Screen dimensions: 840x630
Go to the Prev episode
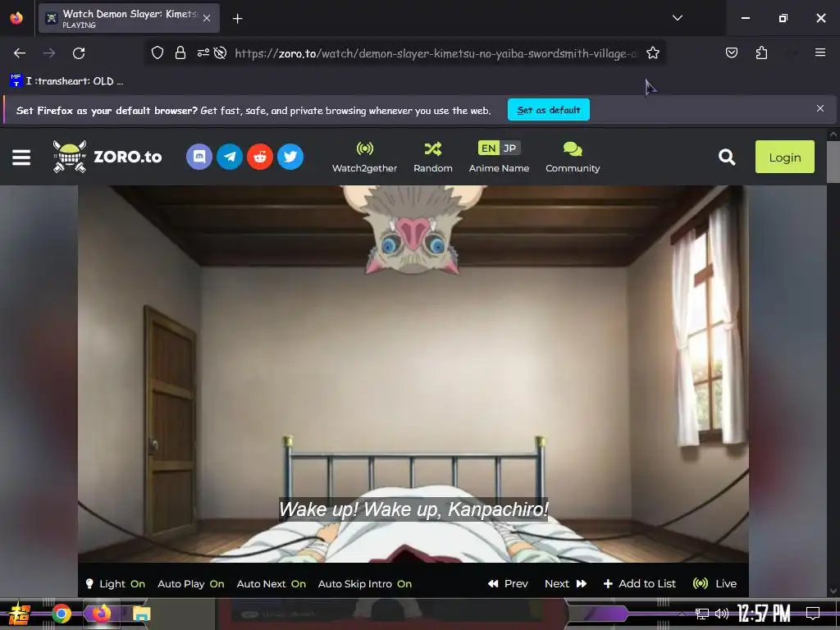(508, 583)
